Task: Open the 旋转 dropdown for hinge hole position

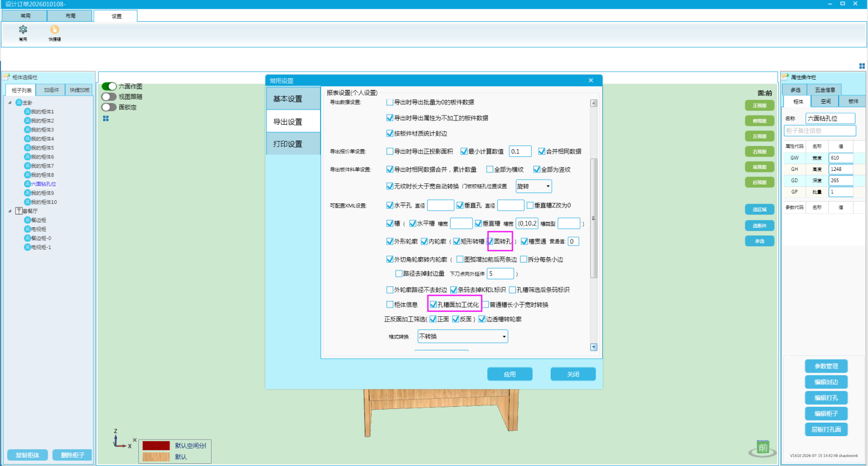Action: coord(534,186)
